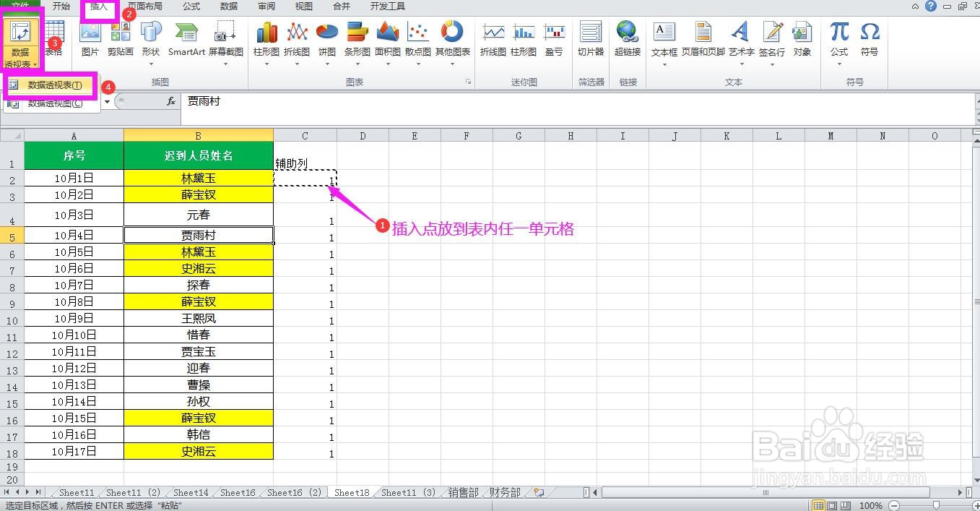Select the 辅助列 header cell
The height and width of the screenshot is (511, 980).
[x=305, y=155]
